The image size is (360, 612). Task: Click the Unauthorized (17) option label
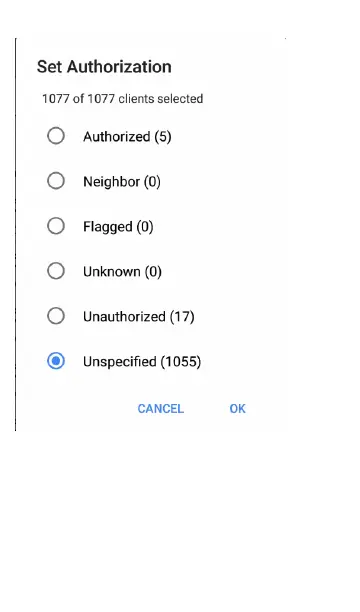click(139, 316)
